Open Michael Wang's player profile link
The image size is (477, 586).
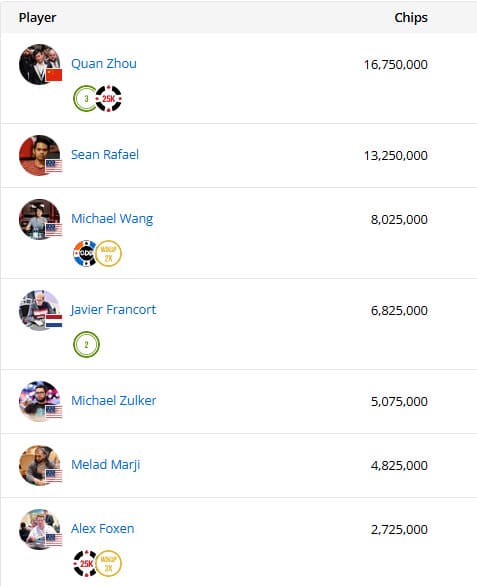tap(112, 219)
